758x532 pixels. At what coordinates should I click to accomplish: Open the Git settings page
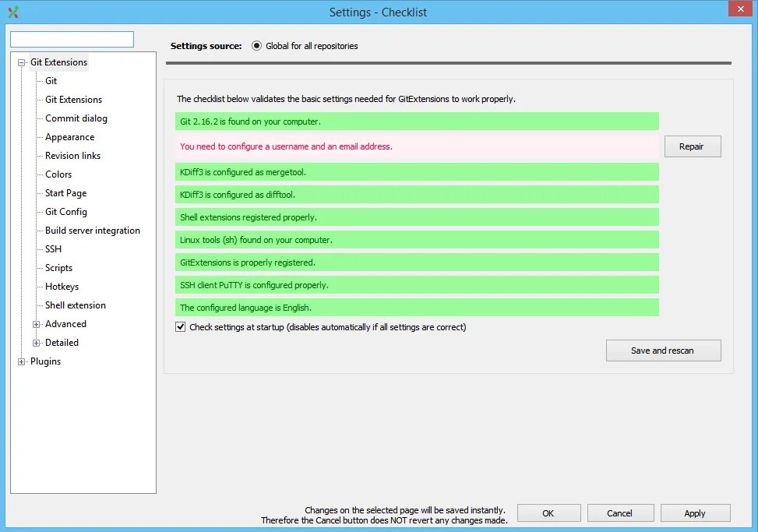click(x=51, y=81)
